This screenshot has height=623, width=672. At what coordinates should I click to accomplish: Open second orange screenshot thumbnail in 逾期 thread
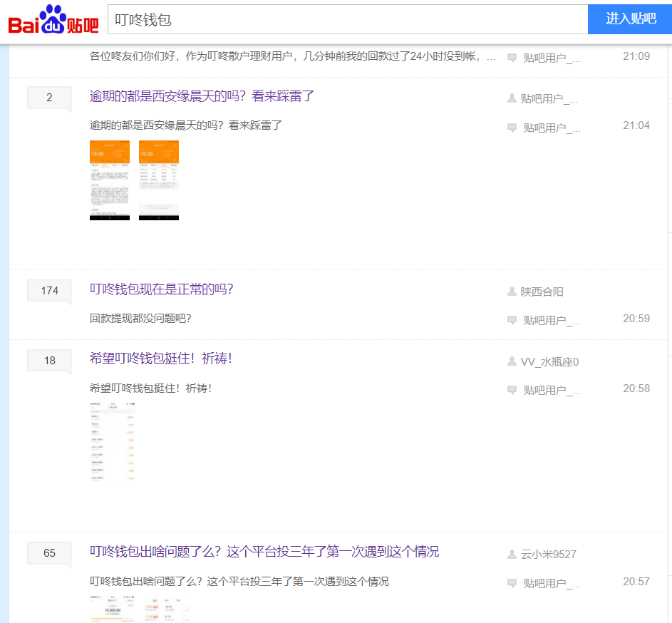tap(159, 180)
